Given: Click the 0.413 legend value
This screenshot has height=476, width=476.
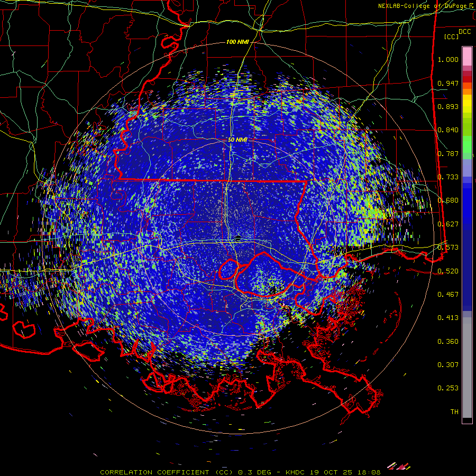Looking at the screenshot, I should [x=448, y=318].
